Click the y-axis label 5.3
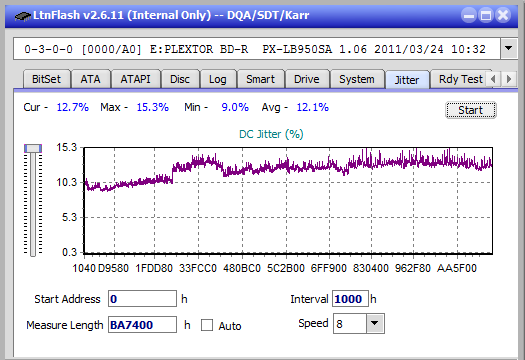The width and height of the screenshot is (525, 360). tap(69, 217)
